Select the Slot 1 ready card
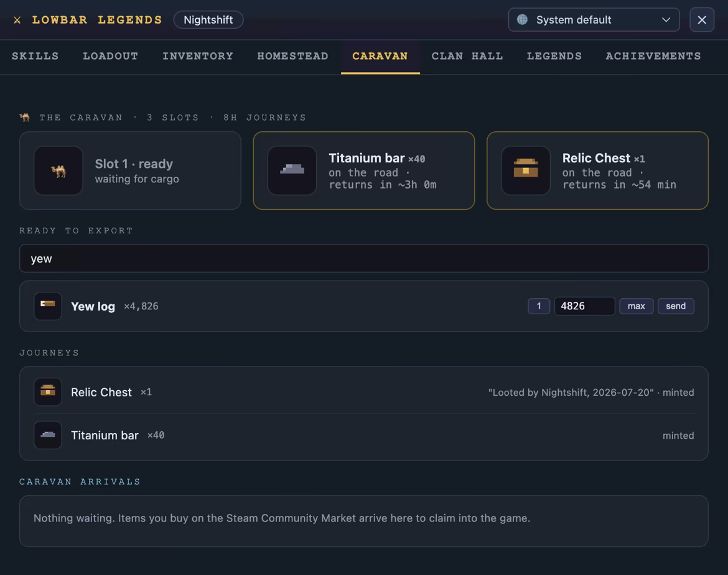The image size is (728, 575). [130, 171]
